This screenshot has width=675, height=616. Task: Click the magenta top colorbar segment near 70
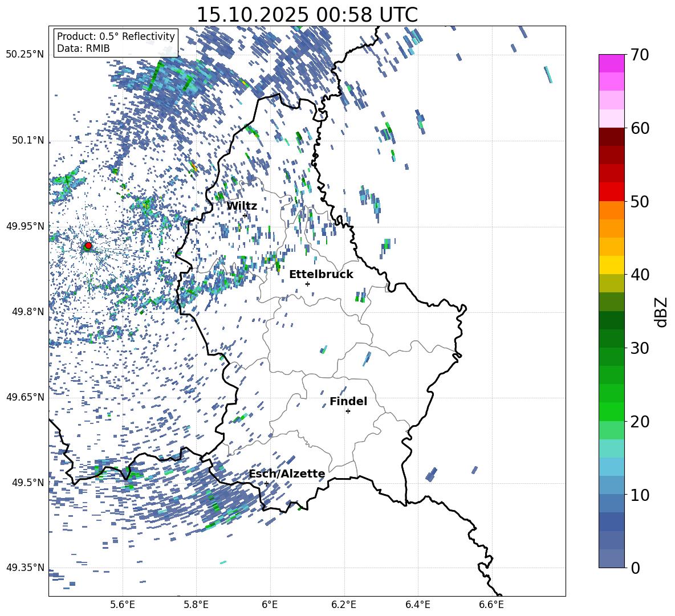(x=611, y=63)
